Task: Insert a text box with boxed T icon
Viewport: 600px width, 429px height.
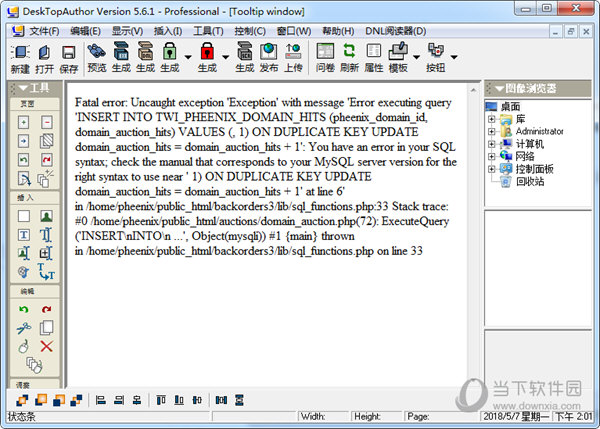Action: [x=24, y=235]
